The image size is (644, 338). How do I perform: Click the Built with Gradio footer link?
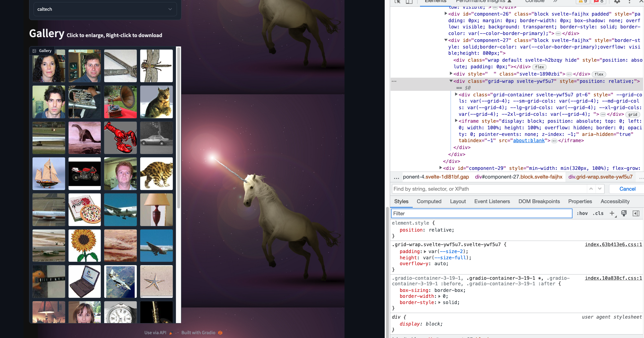click(x=202, y=333)
